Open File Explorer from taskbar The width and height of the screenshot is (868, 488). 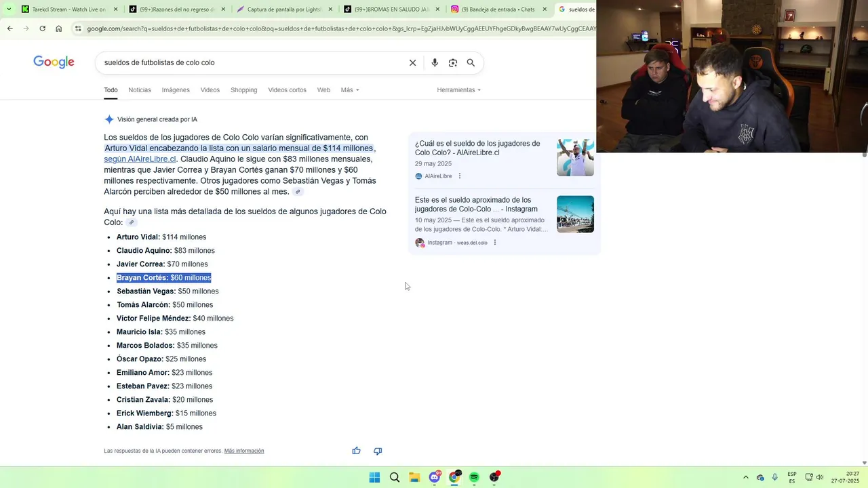pos(414,477)
